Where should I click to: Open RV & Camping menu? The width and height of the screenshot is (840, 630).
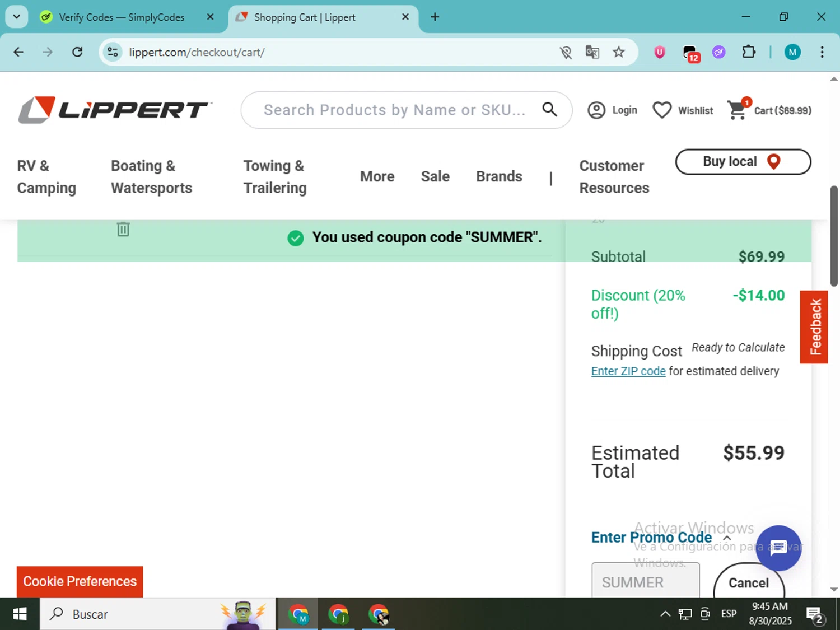46,177
